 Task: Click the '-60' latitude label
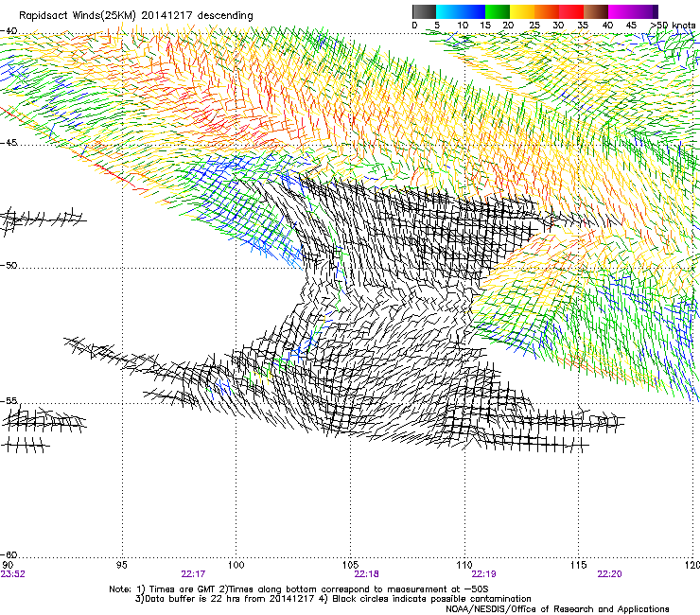pyautogui.click(x=9, y=554)
